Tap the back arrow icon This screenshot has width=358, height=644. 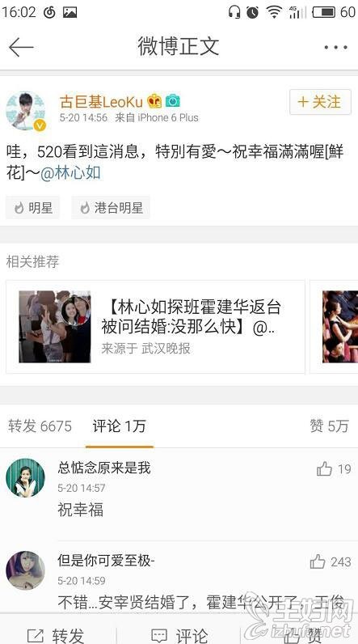click(21, 47)
